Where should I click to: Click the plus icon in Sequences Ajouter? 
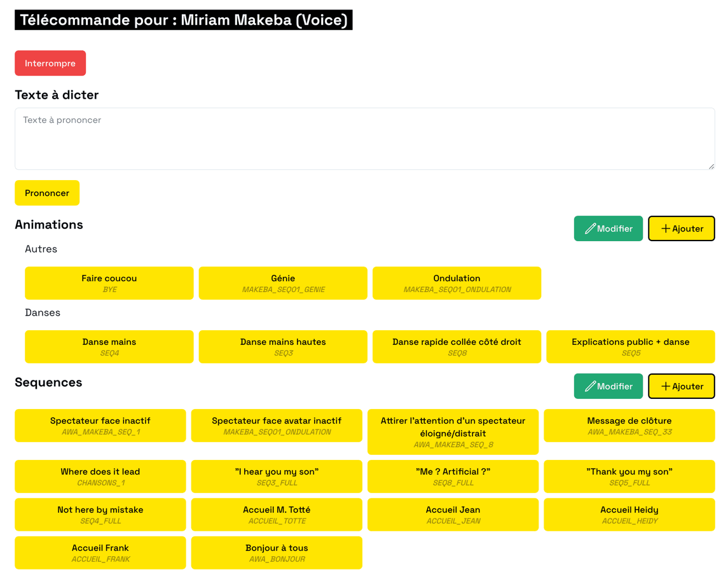pyautogui.click(x=665, y=386)
